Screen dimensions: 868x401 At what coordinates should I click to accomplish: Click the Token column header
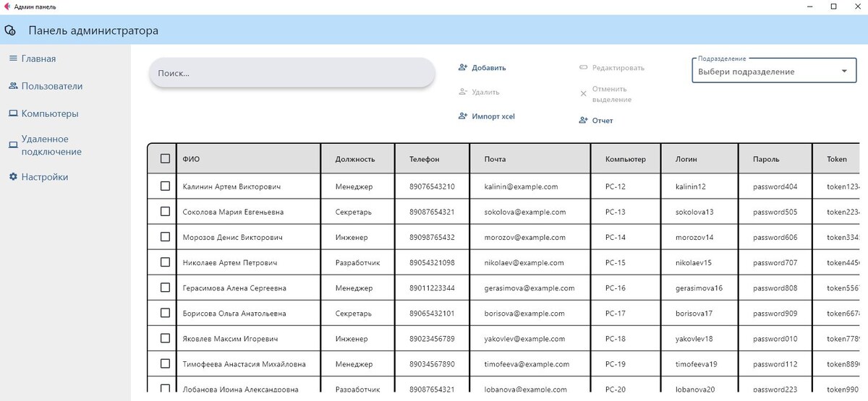pos(836,159)
